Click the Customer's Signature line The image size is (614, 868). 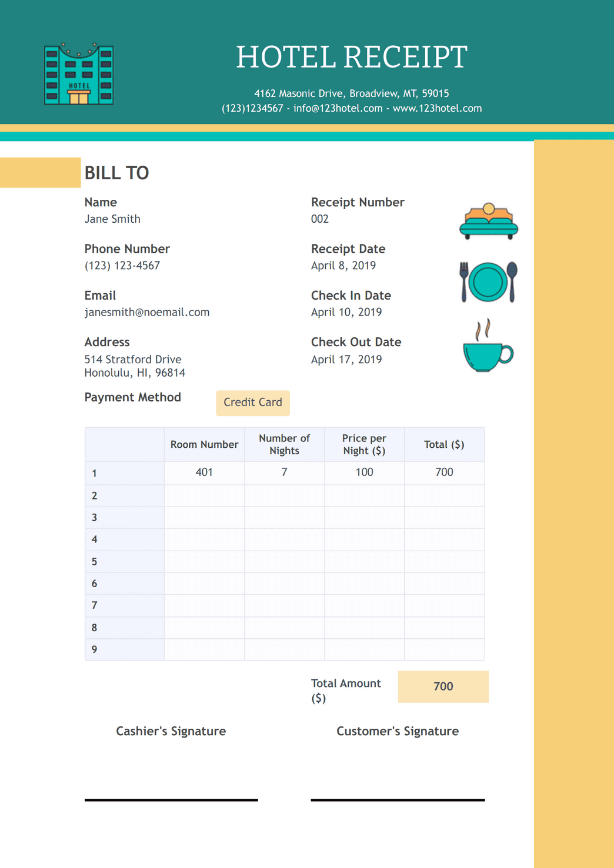397,799
